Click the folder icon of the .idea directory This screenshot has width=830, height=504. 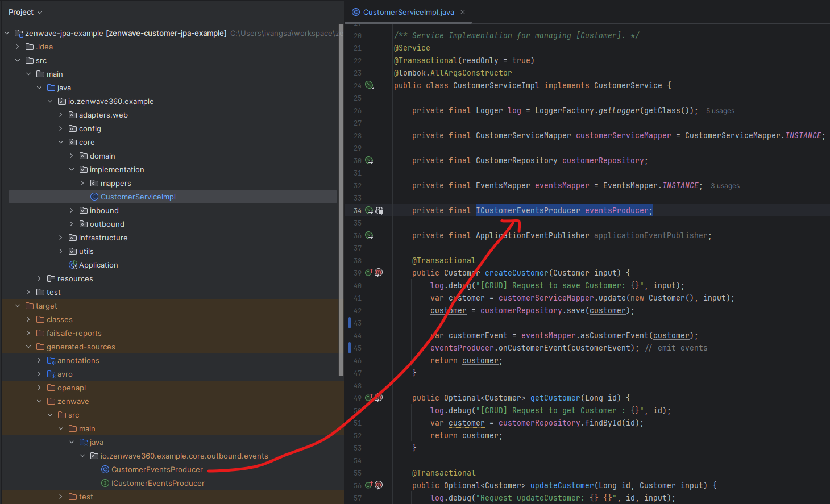coord(30,47)
